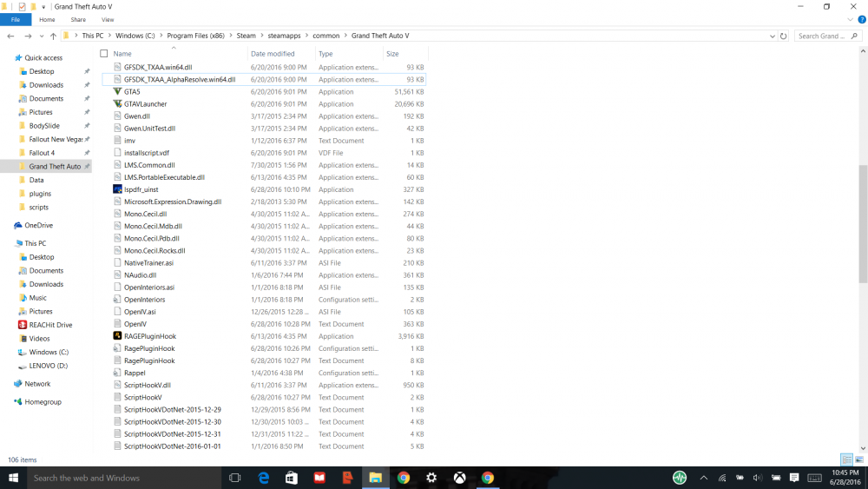The height and width of the screenshot is (489, 868).
Task: Open the OneDrive sidebar item
Action: coord(38,226)
